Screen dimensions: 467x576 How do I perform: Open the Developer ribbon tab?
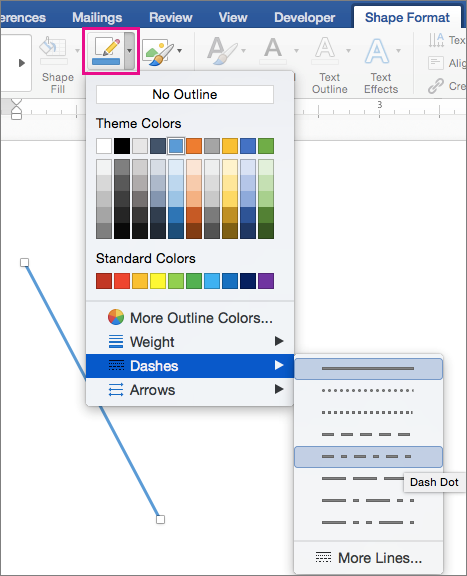(x=305, y=17)
